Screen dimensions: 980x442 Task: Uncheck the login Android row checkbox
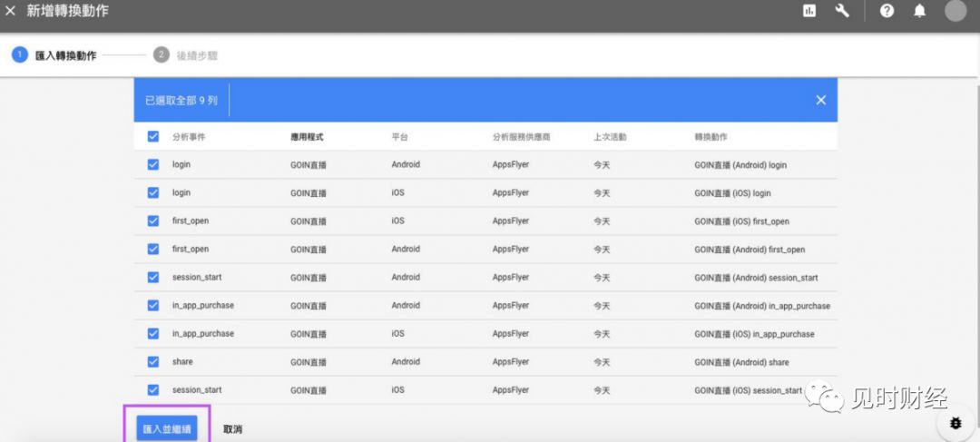(153, 164)
